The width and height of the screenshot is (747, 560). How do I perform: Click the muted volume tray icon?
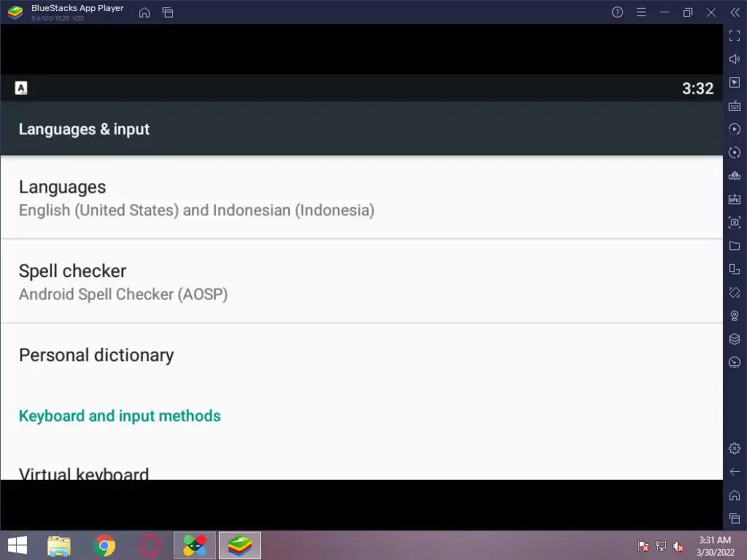[x=678, y=546]
